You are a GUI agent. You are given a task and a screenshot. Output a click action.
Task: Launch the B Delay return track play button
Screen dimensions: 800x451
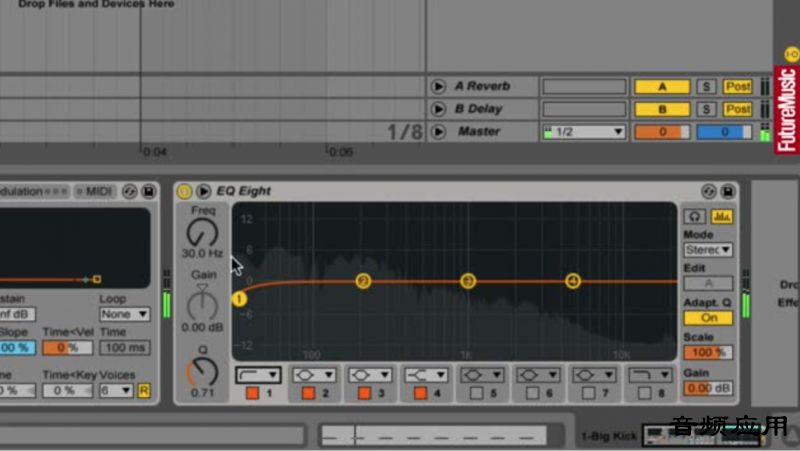[438, 109]
